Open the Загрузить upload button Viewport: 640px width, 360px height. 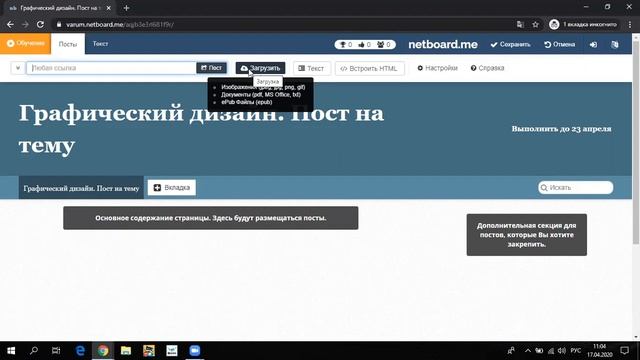click(260, 68)
